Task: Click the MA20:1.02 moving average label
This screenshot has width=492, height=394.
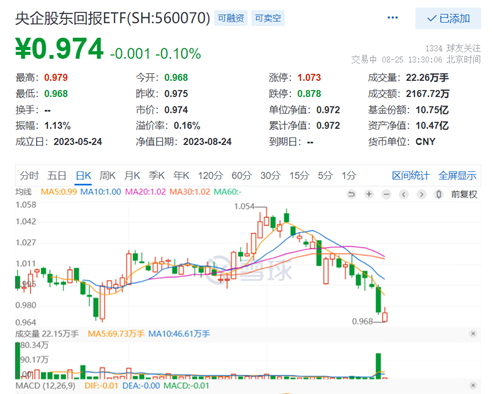Action: (x=145, y=192)
